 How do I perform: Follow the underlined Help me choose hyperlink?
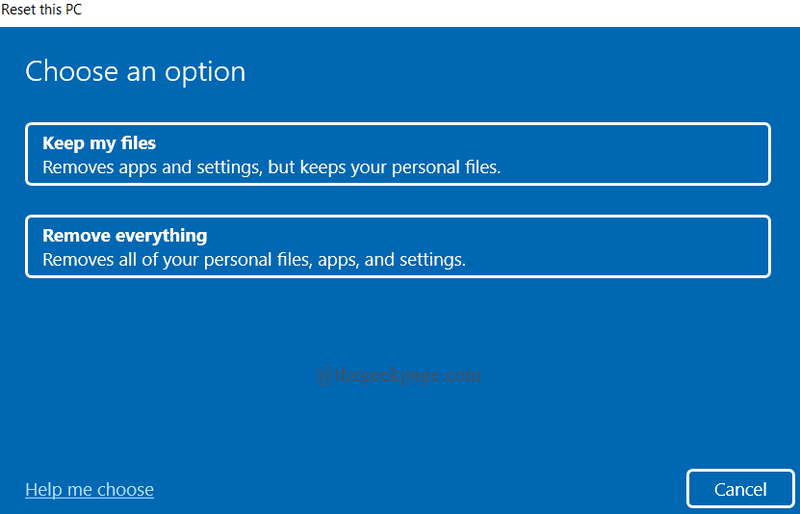[89, 489]
